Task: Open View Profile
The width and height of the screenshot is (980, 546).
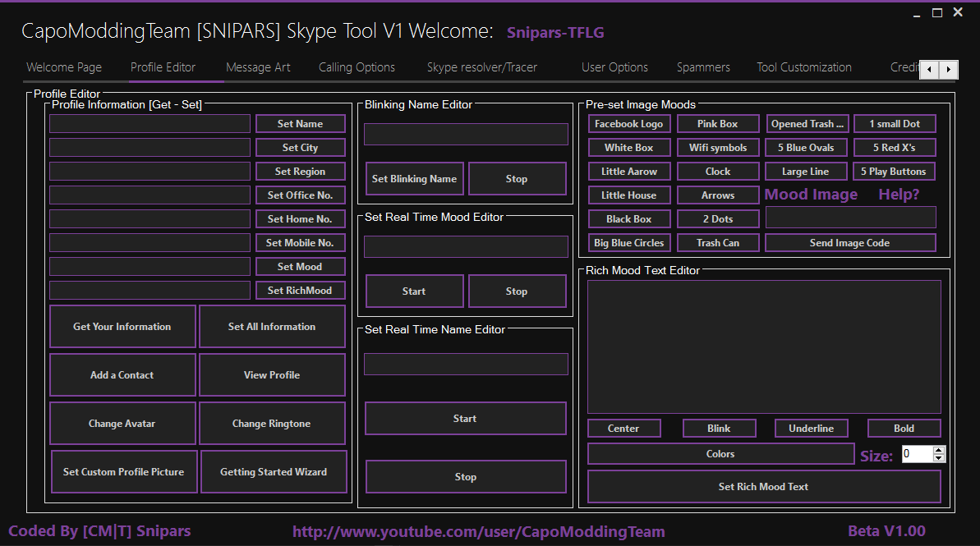Action: click(272, 375)
